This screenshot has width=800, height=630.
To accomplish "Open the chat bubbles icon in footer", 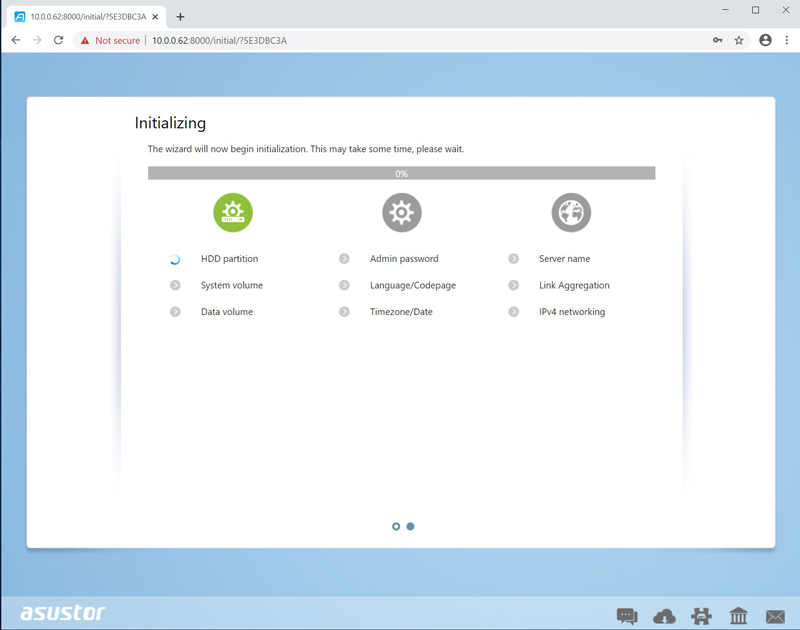I will 627,616.
